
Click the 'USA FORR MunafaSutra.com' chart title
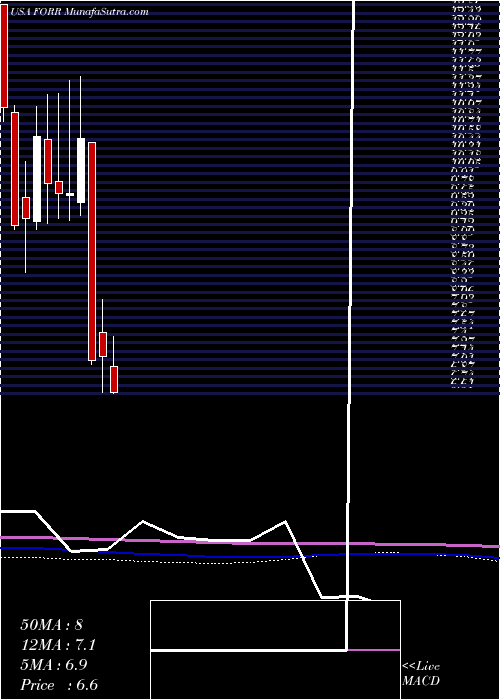pyautogui.click(x=78, y=12)
